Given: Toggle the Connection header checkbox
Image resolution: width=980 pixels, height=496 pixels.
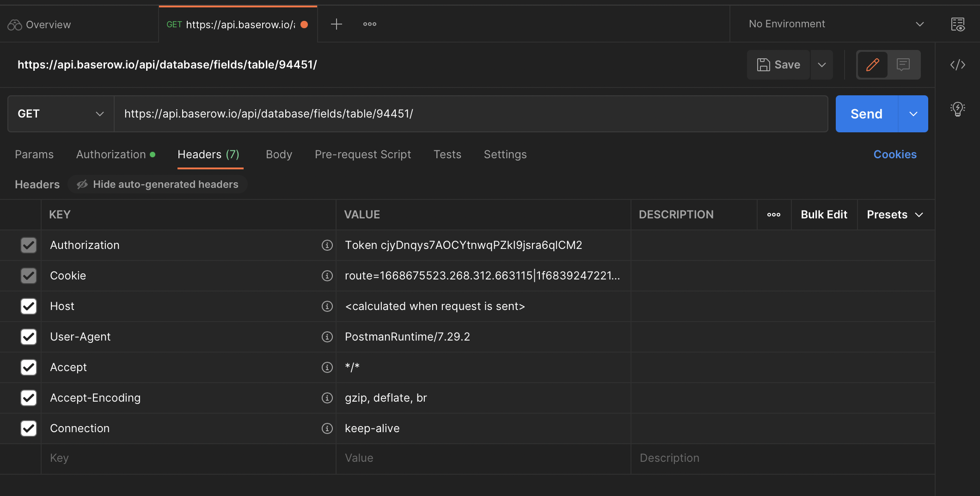Looking at the screenshot, I should 29,428.
